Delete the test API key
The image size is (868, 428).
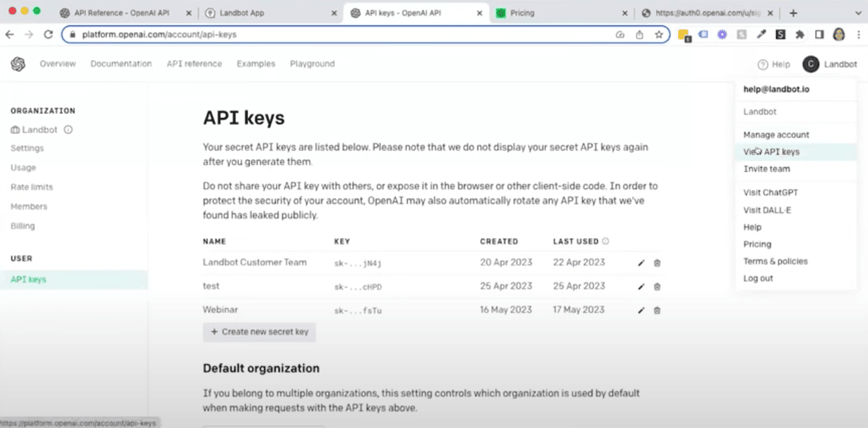click(657, 286)
